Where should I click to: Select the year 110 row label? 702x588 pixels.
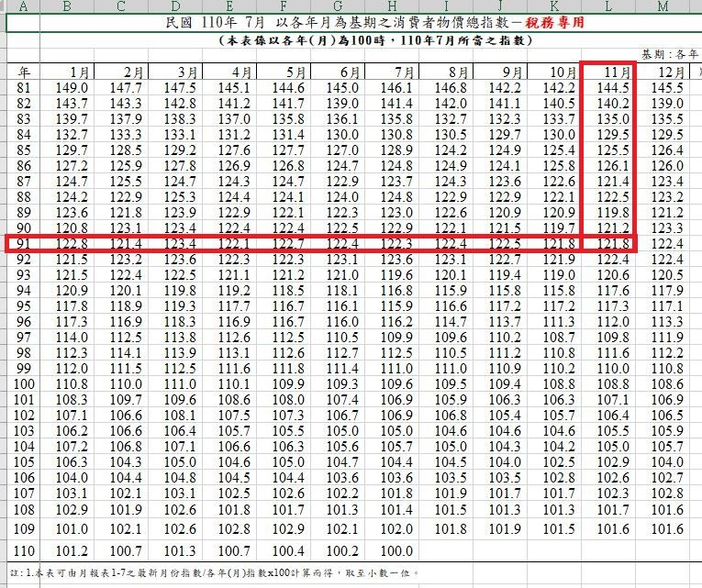click(x=23, y=551)
